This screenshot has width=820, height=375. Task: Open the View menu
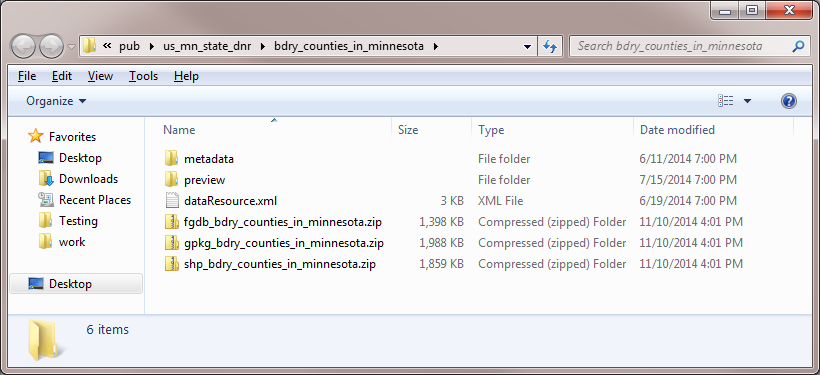100,76
